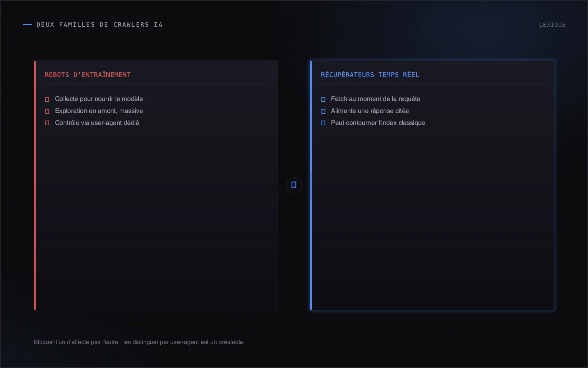
Task: Select the LEXIQUE label at top right
Action: pos(552,25)
